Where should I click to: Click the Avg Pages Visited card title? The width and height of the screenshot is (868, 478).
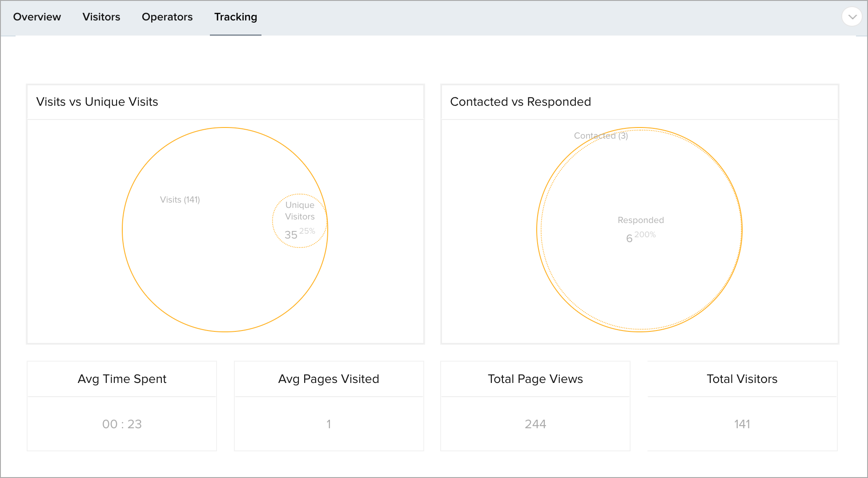pyautogui.click(x=329, y=379)
